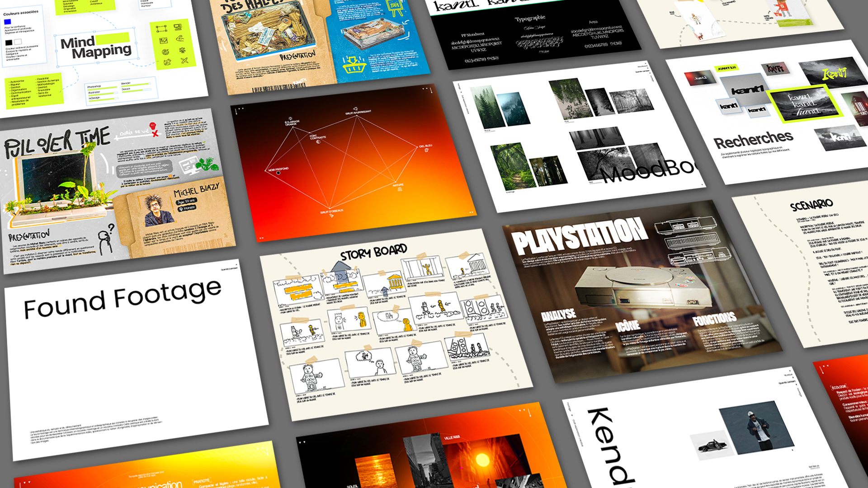Select the blue color swatch under Couleurs associées

8,21
